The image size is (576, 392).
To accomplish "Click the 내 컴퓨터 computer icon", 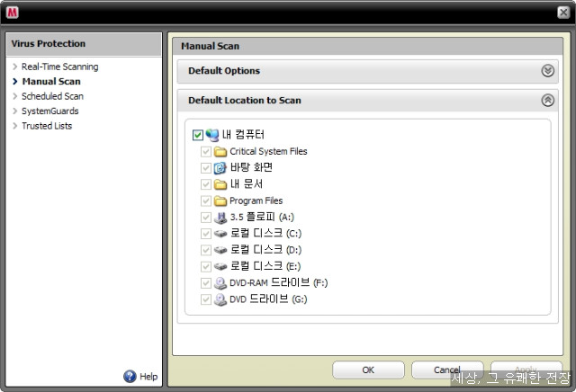I will [x=212, y=135].
